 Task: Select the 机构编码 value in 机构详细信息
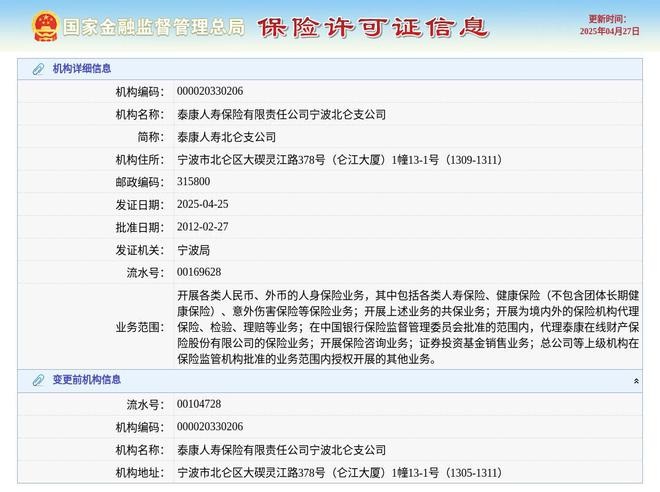tap(210, 91)
